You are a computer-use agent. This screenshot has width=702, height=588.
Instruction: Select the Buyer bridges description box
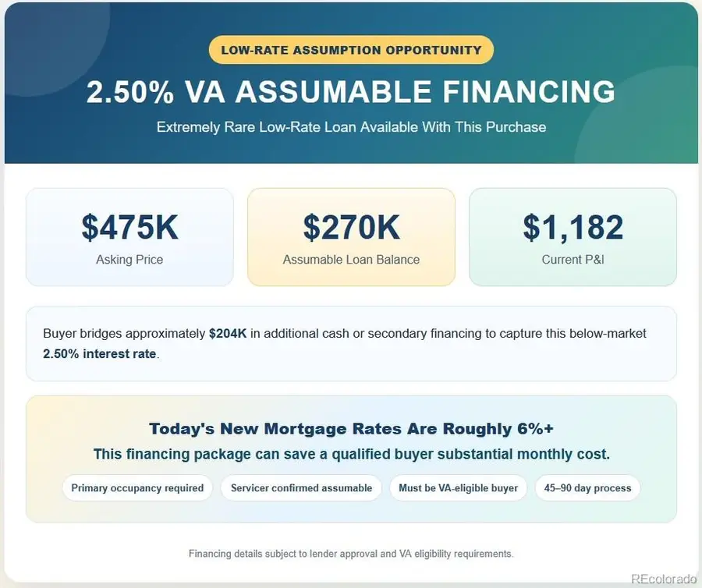[351, 344]
